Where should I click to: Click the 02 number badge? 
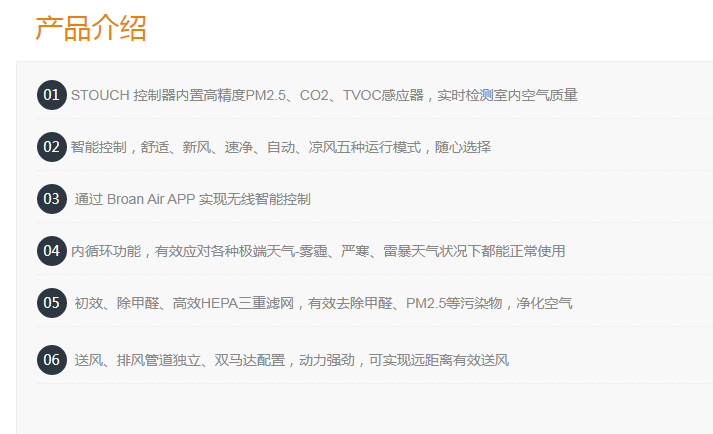coord(52,147)
